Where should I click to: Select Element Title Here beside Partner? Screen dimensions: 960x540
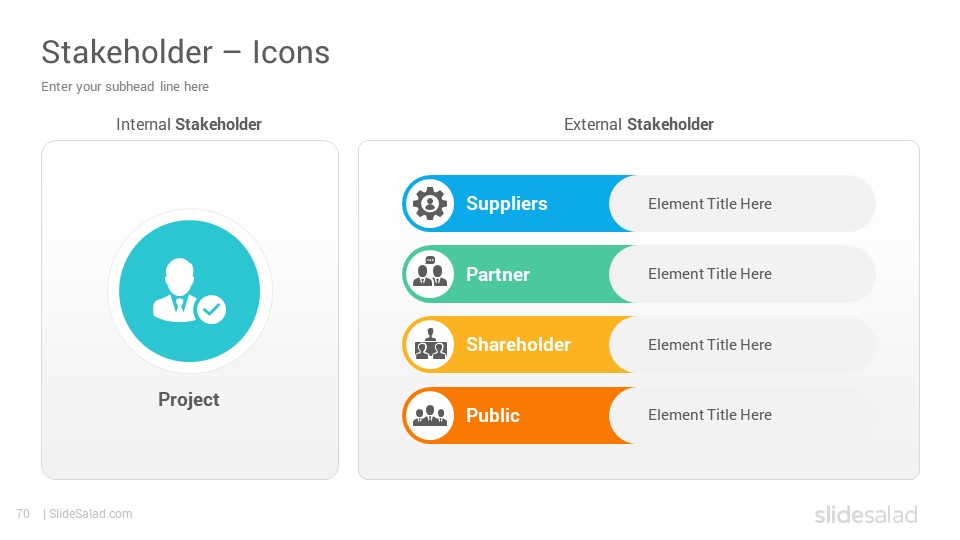(x=710, y=274)
